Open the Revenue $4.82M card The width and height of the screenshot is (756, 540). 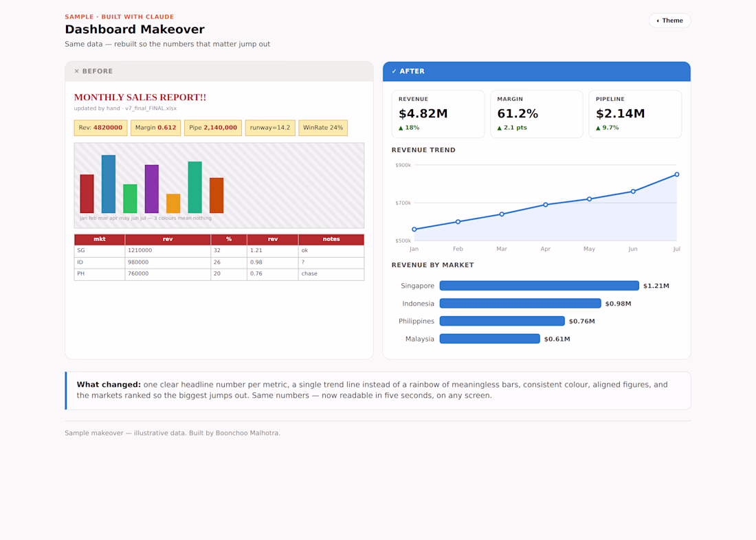pos(438,114)
